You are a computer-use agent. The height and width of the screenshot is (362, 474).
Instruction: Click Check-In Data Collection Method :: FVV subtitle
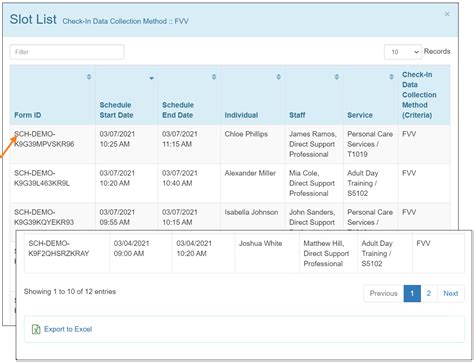coord(126,21)
